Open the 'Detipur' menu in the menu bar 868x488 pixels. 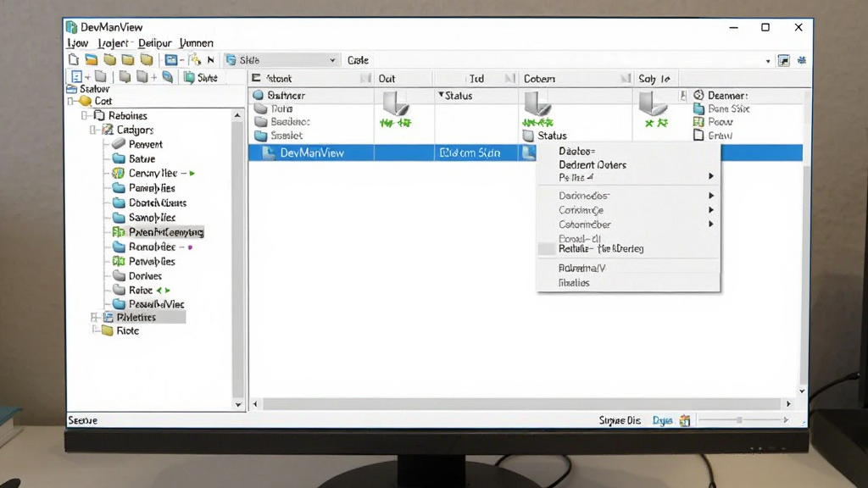click(155, 43)
